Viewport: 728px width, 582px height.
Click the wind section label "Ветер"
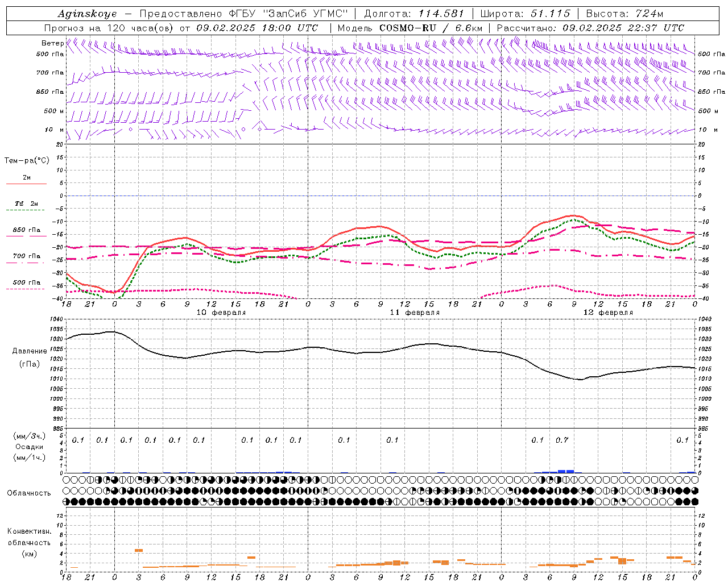point(52,43)
